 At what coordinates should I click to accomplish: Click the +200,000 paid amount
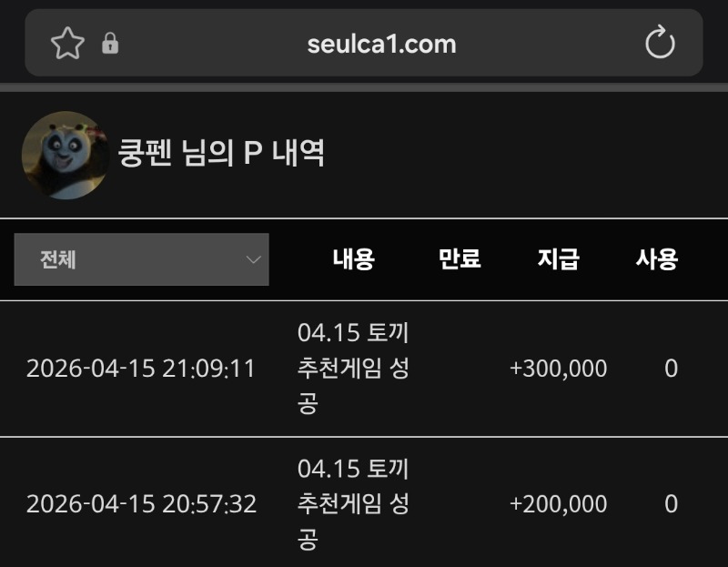click(x=558, y=503)
